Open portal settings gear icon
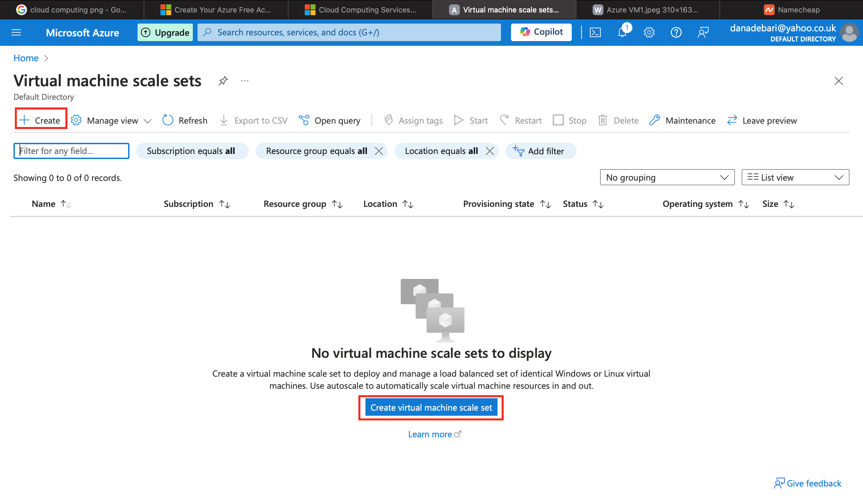The height and width of the screenshot is (504, 863). click(x=649, y=32)
